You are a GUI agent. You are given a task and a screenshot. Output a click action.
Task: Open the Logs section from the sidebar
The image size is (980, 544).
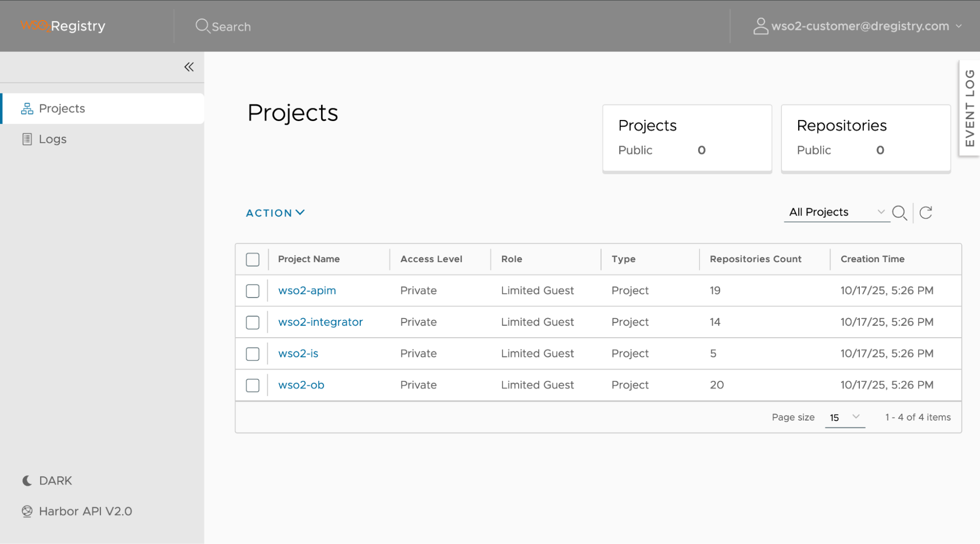coord(52,139)
